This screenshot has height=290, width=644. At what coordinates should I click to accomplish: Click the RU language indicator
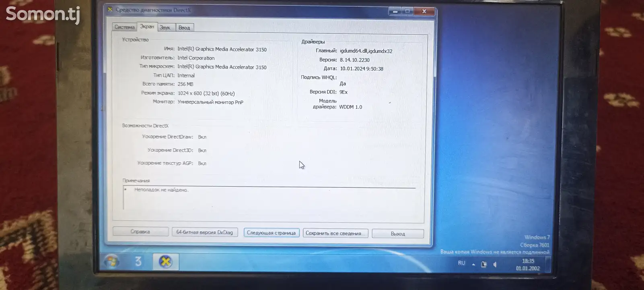[x=461, y=263]
